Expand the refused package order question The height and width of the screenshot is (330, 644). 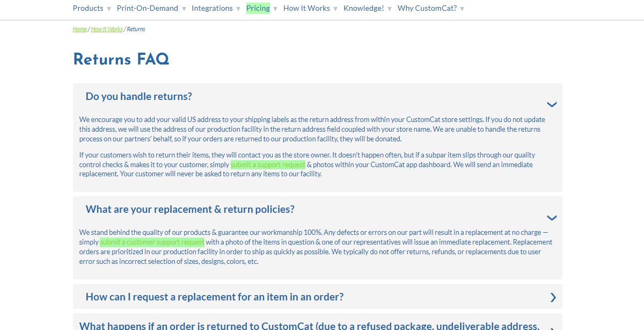pyautogui.click(x=553, y=326)
